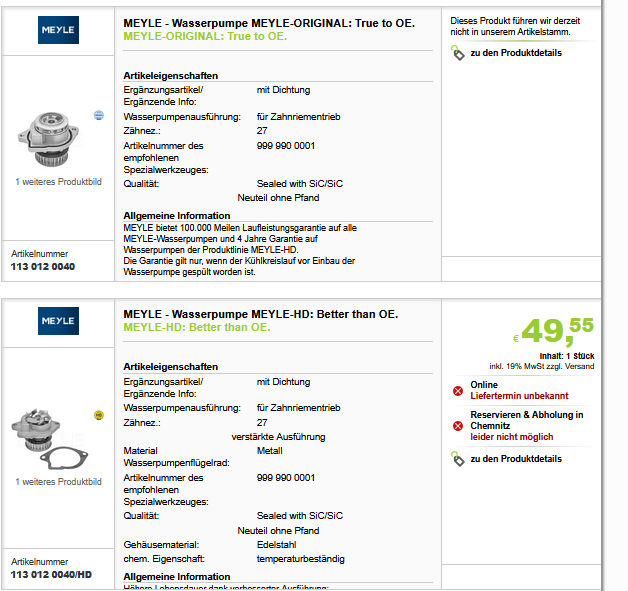Click the MEYLE logo of HD product

pyautogui.click(x=58, y=321)
